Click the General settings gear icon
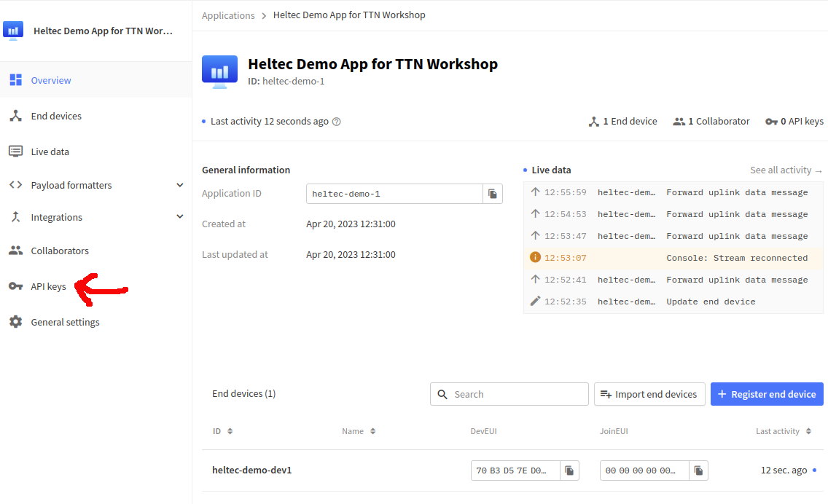The height and width of the screenshot is (504, 828). 16,321
